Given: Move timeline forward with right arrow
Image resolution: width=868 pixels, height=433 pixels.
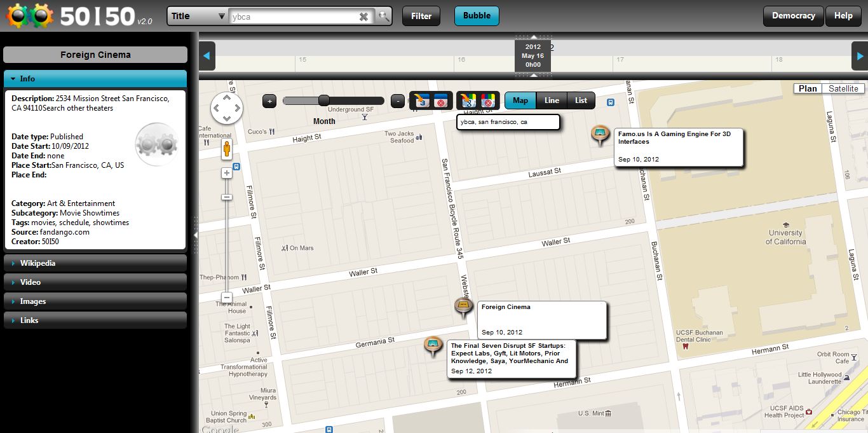Looking at the screenshot, I should coord(859,56).
